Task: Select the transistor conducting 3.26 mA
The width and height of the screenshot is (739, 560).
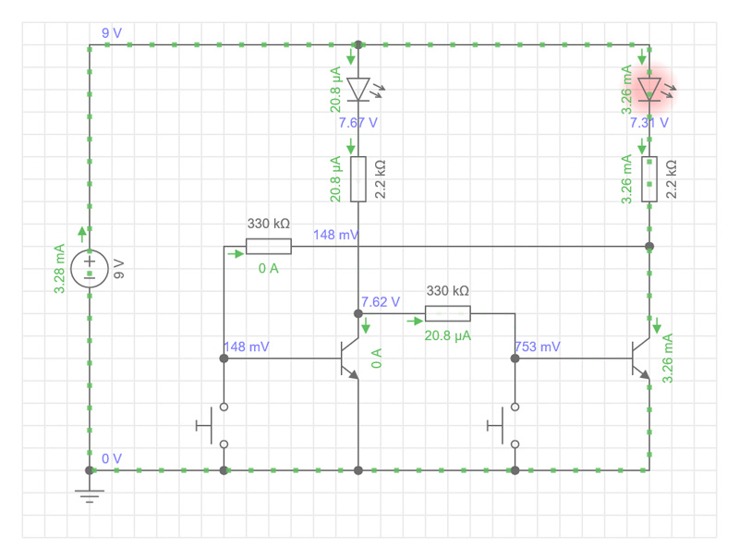Action: tap(641, 359)
